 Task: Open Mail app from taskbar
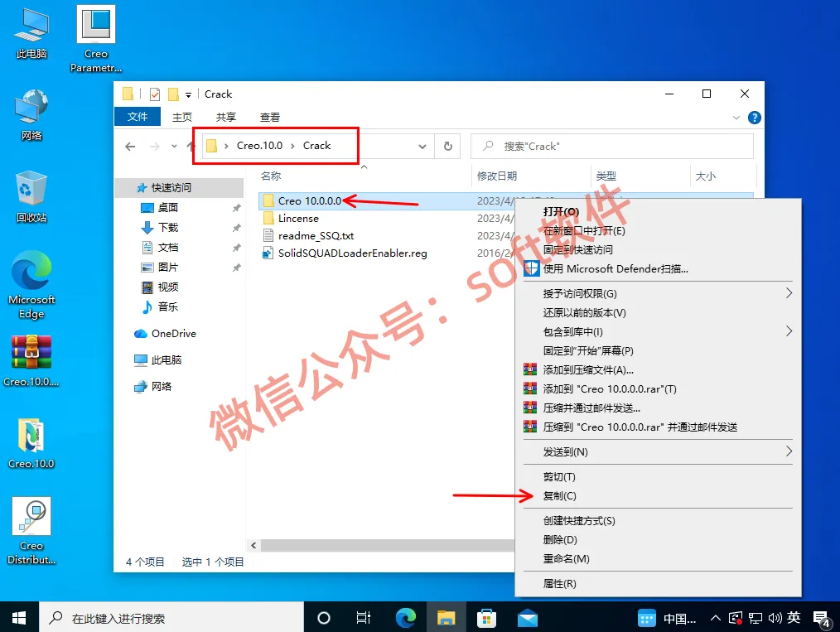pos(528,618)
